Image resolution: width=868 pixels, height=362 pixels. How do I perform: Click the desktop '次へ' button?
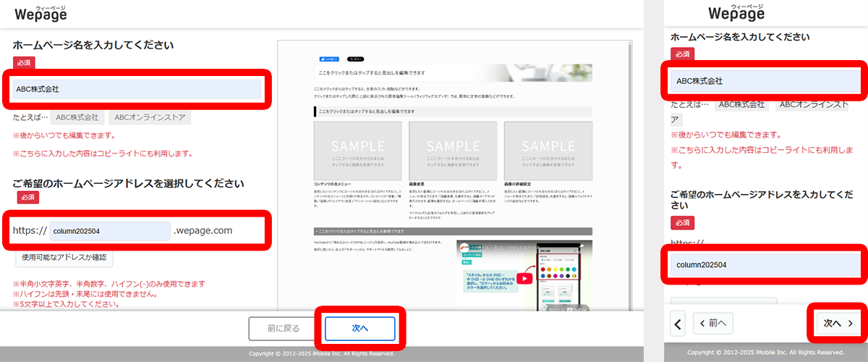click(359, 329)
